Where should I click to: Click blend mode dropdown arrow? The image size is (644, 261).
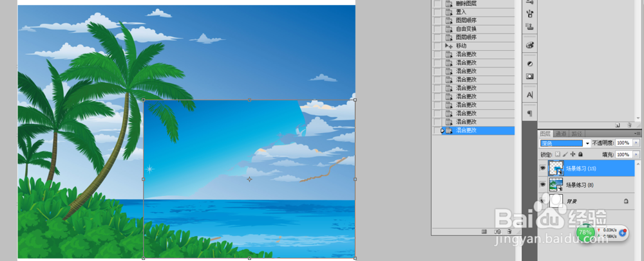coord(587,143)
